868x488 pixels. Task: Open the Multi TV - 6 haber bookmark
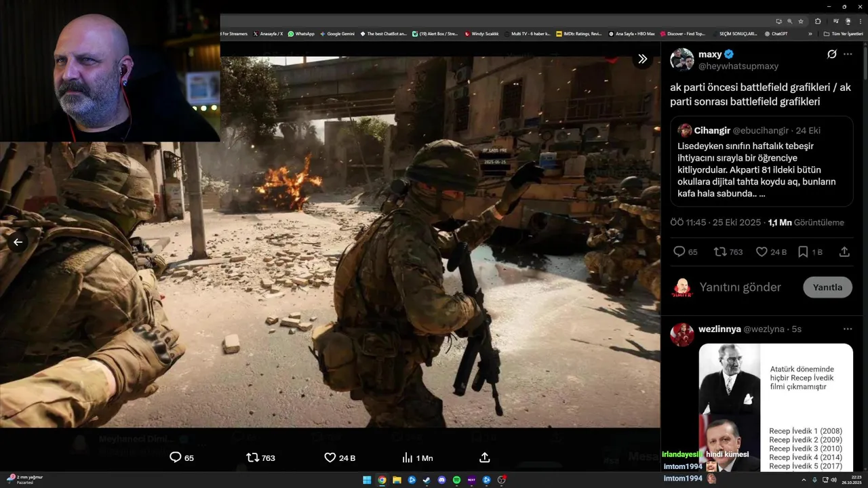click(527, 33)
